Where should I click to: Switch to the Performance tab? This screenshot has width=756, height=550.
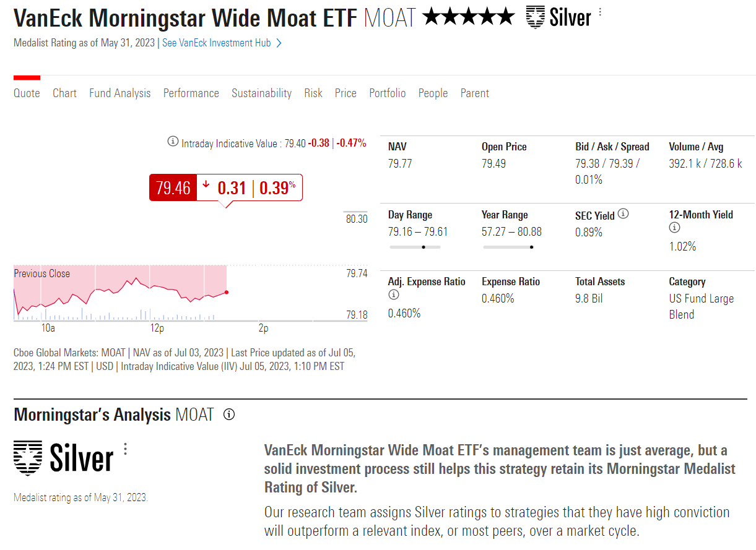click(x=191, y=93)
